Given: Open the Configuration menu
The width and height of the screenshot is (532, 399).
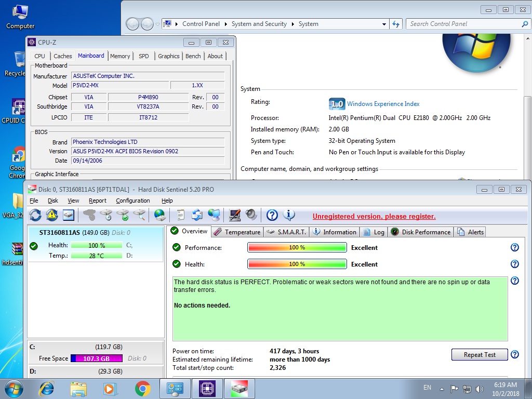Looking at the screenshot, I should (132, 201).
